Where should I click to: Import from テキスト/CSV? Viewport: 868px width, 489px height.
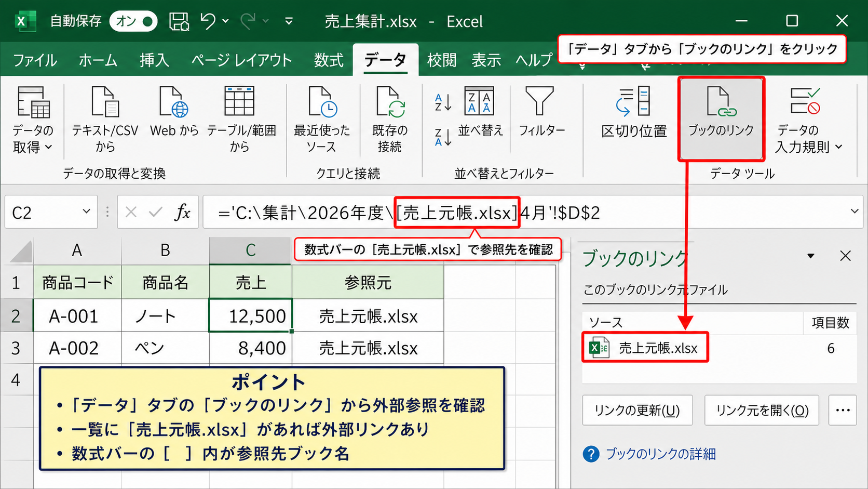[105, 120]
